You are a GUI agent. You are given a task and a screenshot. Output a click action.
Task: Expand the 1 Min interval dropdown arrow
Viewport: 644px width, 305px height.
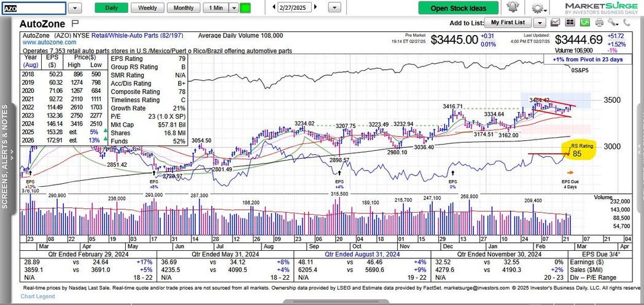click(232, 8)
